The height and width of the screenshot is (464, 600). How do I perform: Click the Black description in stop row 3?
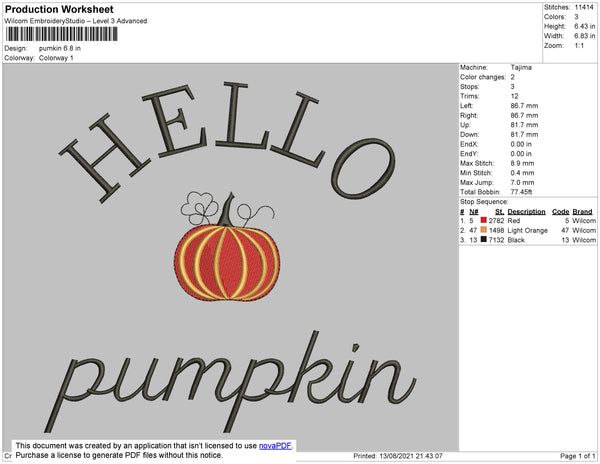tap(516, 240)
